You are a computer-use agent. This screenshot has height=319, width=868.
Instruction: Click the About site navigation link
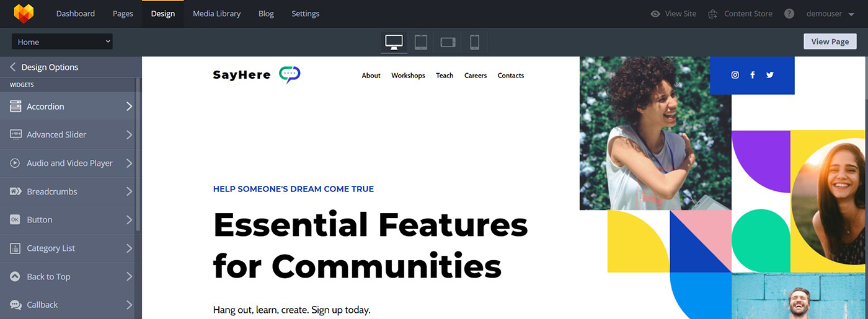coord(371,76)
